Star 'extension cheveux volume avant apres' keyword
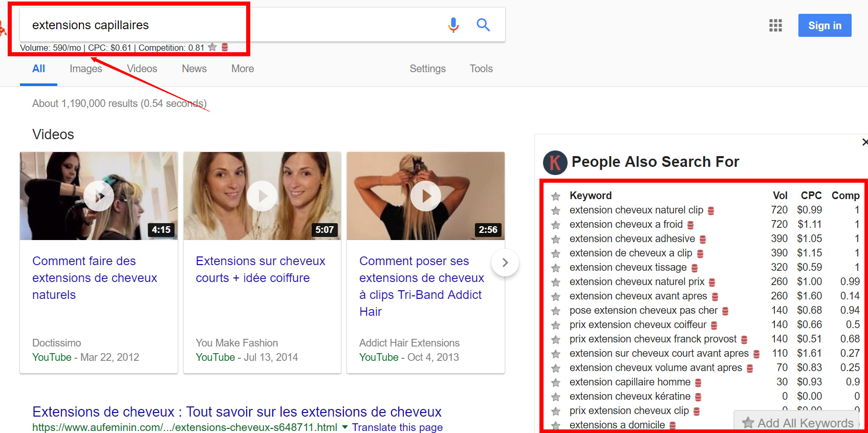Screen dimensions: 868x433 click(x=555, y=368)
